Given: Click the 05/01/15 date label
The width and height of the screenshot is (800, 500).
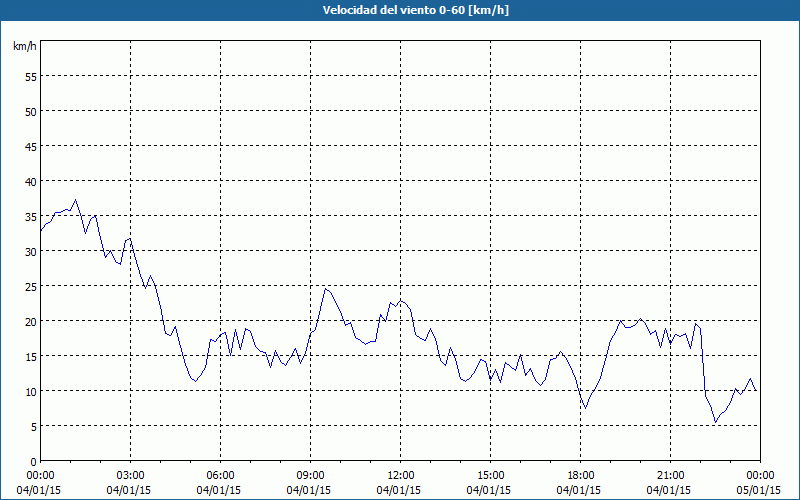Looking at the screenshot, I should tap(759, 490).
